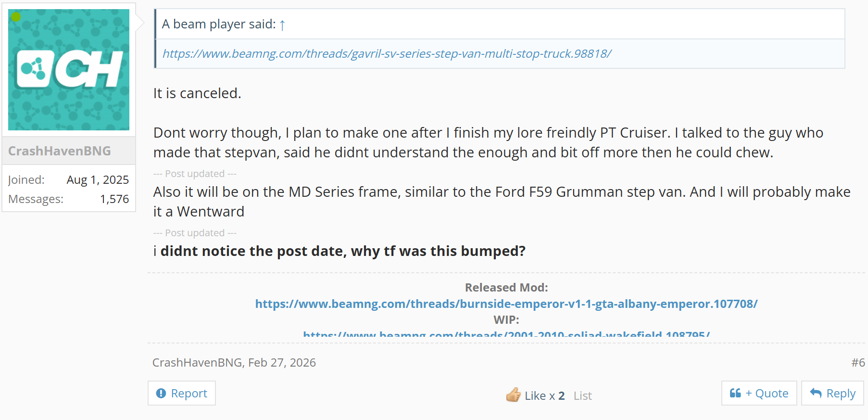
Task: Click the Aug 1, 2025 joined date
Action: pos(98,180)
